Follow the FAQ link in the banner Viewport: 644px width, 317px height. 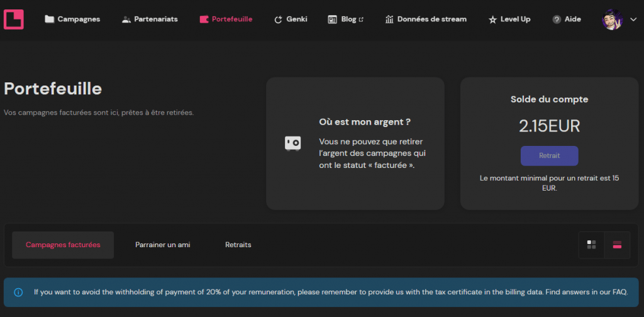pyautogui.click(x=619, y=292)
